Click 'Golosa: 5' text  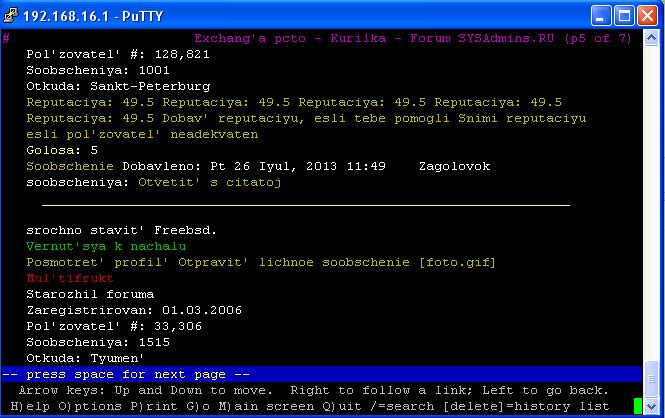click(x=62, y=150)
